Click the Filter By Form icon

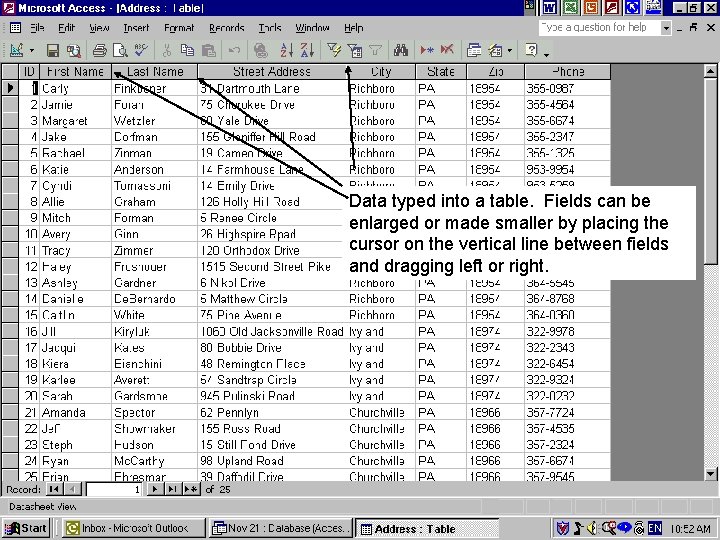[x=354, y=50]
